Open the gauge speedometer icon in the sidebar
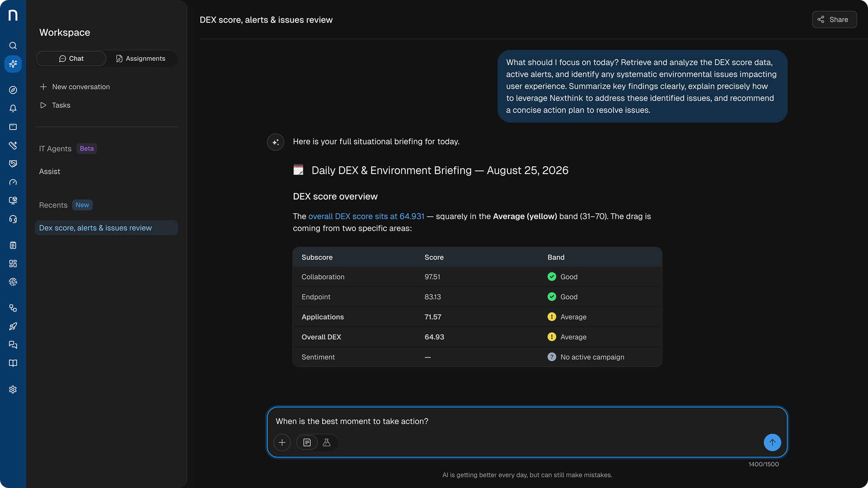868x488 pixels. pos(13,183)
